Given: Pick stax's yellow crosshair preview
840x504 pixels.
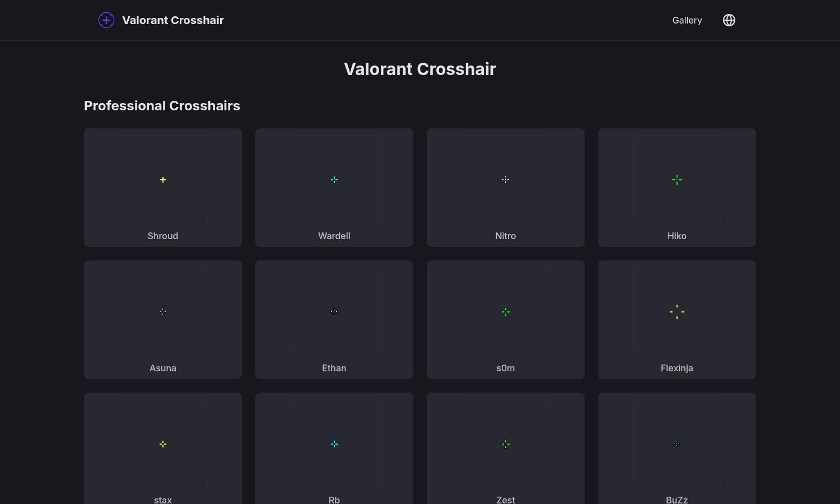Looking at the screenshot, I should click(163, 444).
